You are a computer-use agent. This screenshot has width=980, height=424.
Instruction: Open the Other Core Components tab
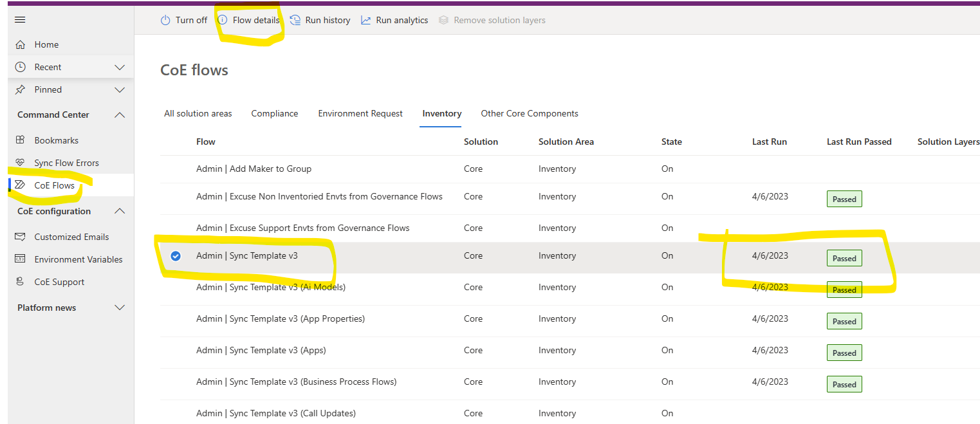click(x=529, y=113)
